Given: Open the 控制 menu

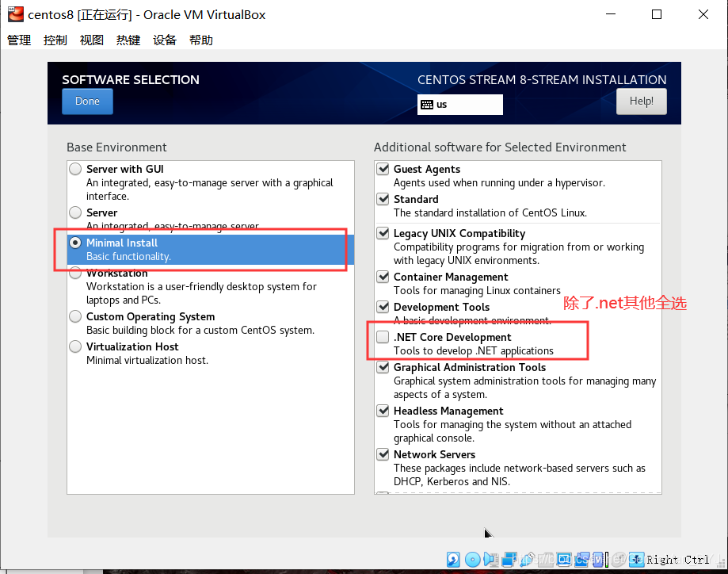Looking at the screenshot, I should (55, 40).
